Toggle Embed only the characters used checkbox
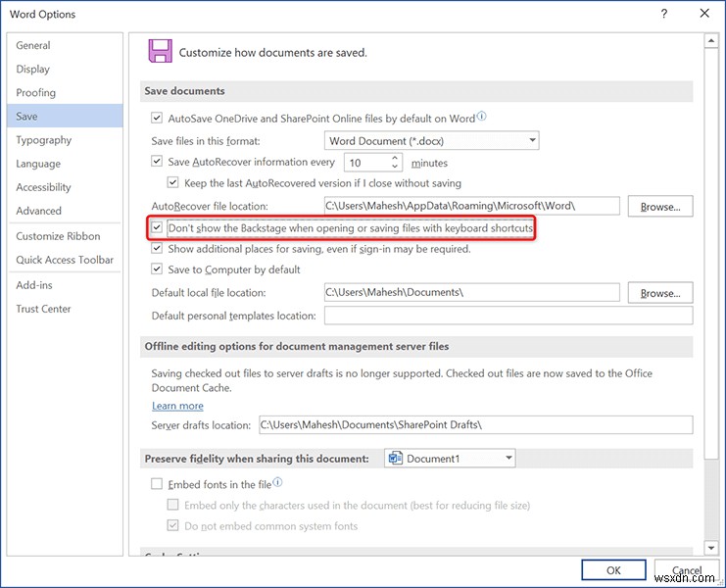The height and width of the screenshot is (588, 726). coord(172,504)
